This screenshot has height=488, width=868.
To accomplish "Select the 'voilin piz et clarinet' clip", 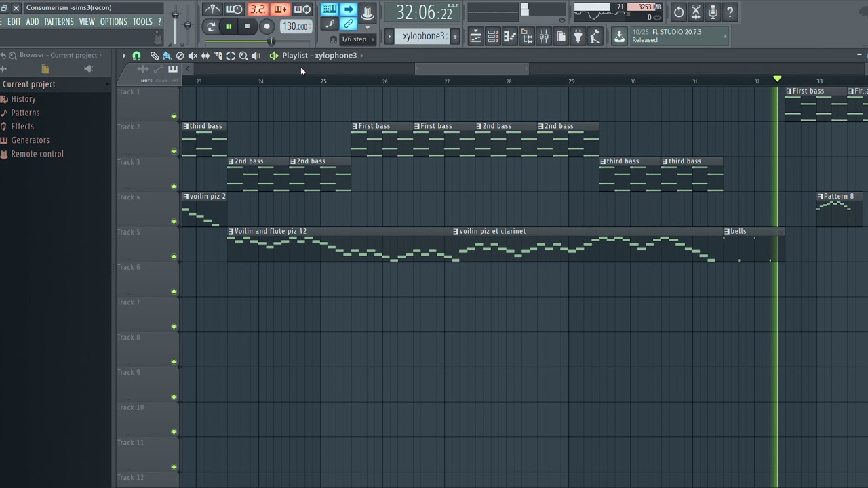I will click(588, 245).
